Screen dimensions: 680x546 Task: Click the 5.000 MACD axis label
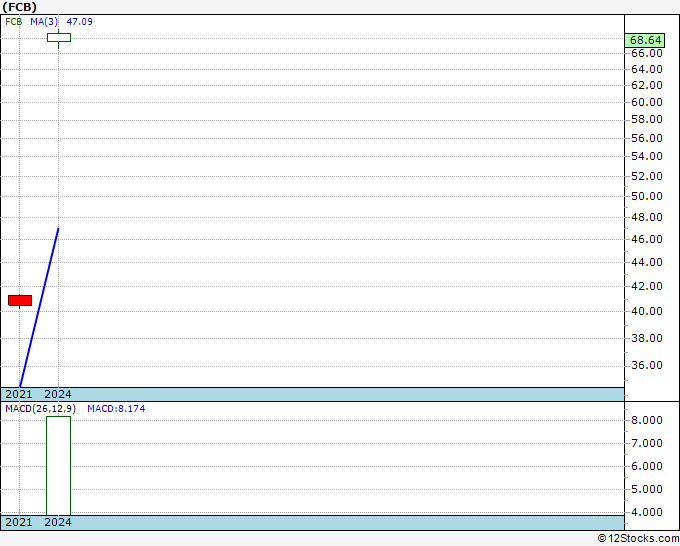coord(647,489)
